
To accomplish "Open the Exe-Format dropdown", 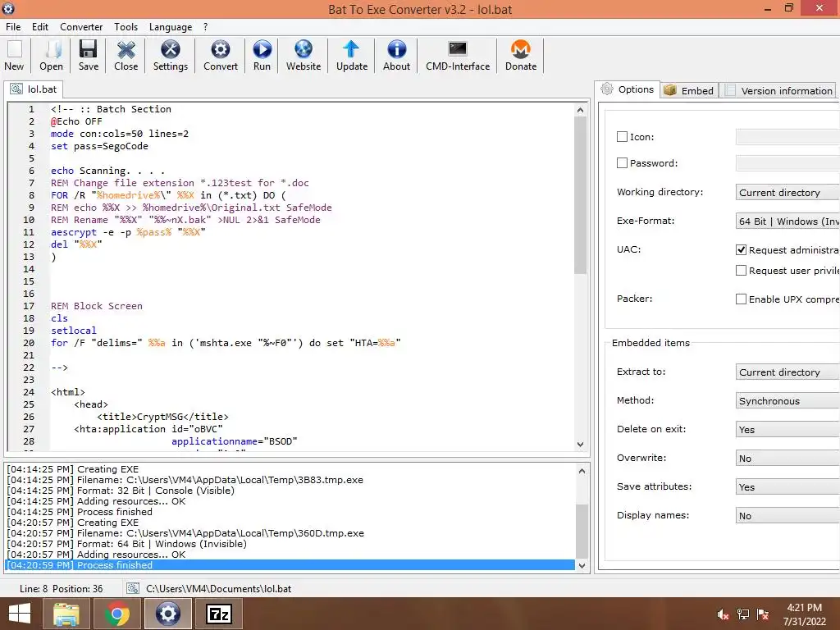I will pyautogui.click(x=787, y=221).
